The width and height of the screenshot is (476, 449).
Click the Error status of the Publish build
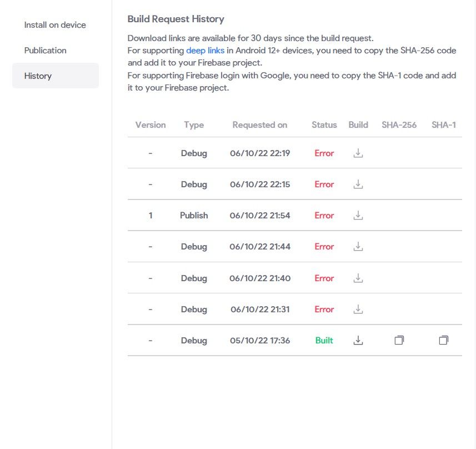click(x=324, y=216)
